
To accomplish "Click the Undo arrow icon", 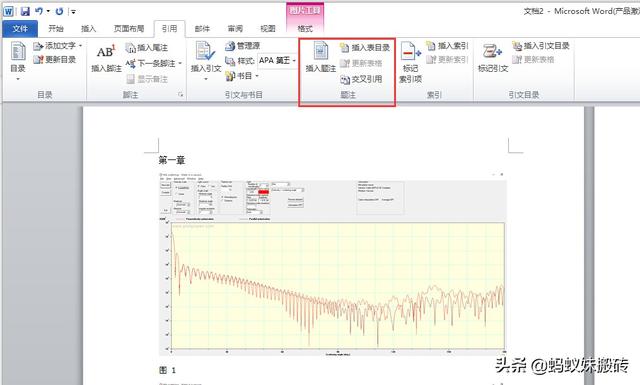I will pyautogui.click(x=39, y=11).
